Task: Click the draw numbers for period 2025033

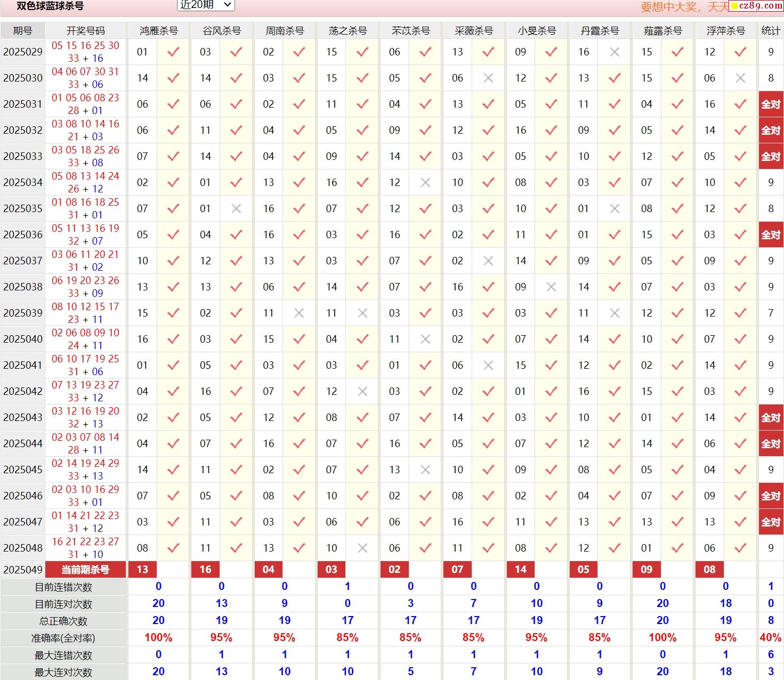Action: point(85,157)
